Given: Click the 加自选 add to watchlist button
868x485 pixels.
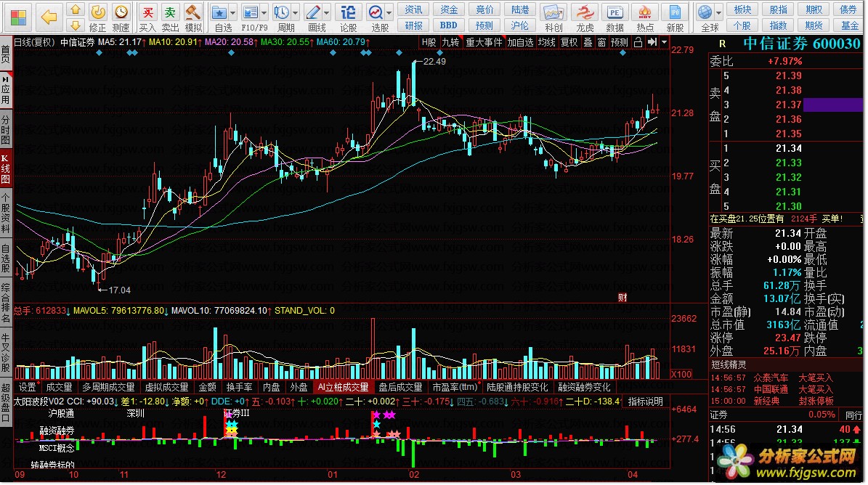Looking at the screenshot, I should [521, 42].
